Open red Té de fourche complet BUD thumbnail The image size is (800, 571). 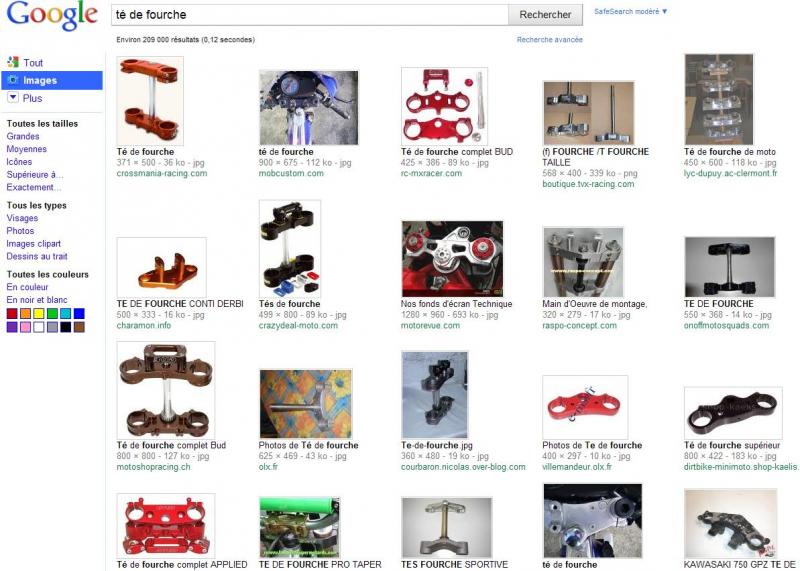coord(444,106)
